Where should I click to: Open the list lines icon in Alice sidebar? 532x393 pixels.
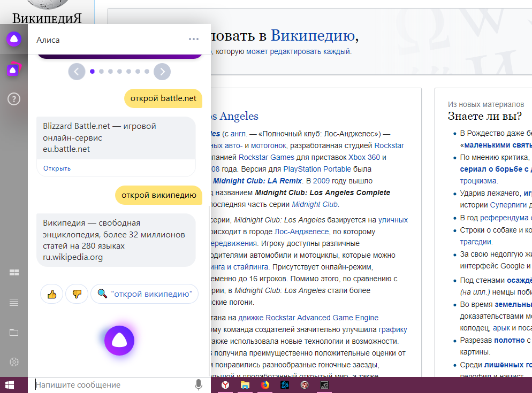[14, 302]
